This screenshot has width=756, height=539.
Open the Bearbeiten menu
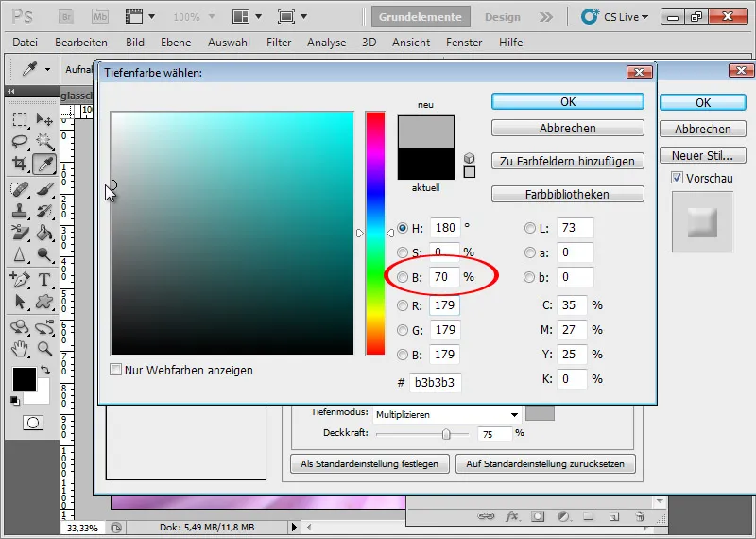[x=81, y=43]
